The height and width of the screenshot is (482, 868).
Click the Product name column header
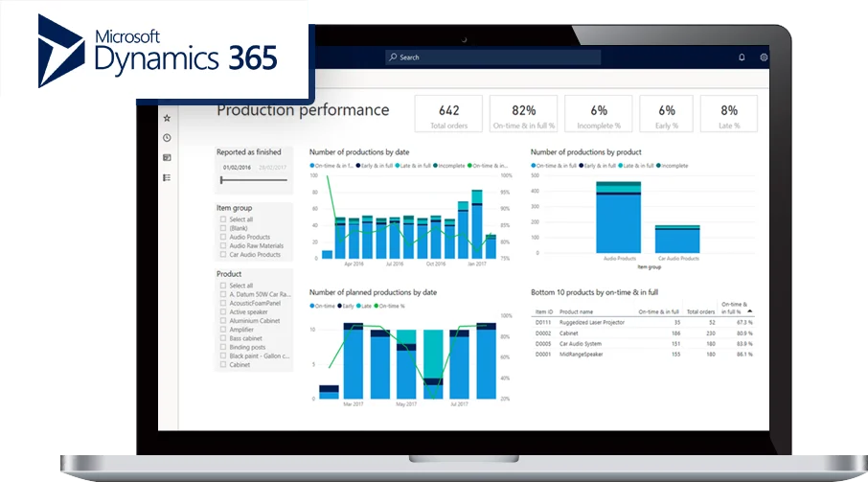pyautogui.click(x=577, y=311)
